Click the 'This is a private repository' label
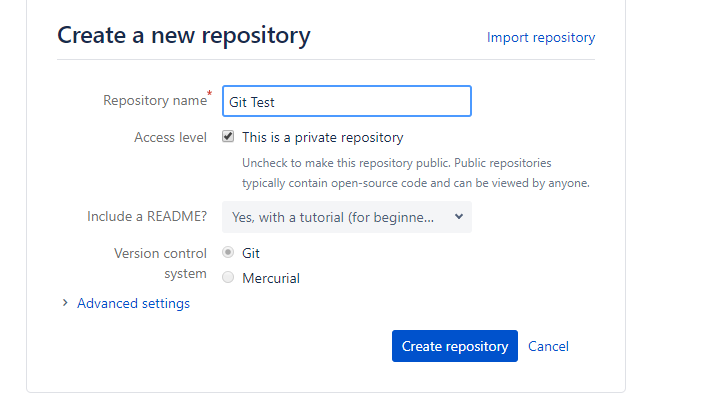The image size is (719, 403). [x=322, y=137]
